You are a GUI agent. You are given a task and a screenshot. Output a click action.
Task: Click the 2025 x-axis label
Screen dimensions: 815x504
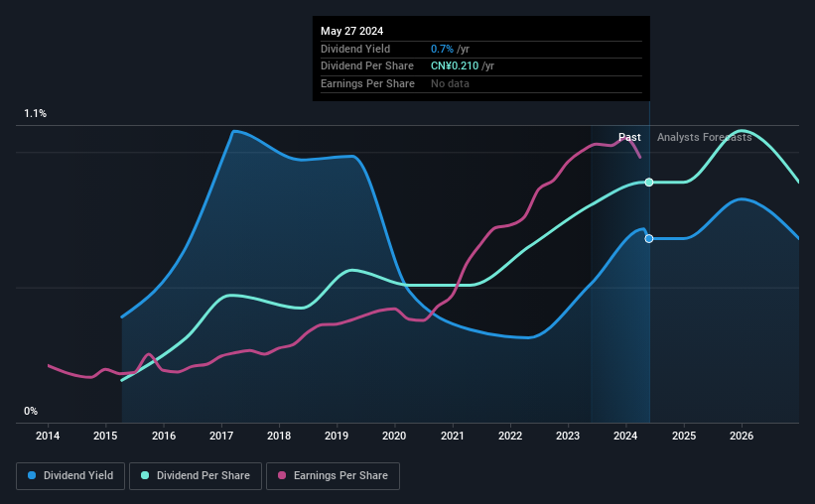(x=684, y=436)
